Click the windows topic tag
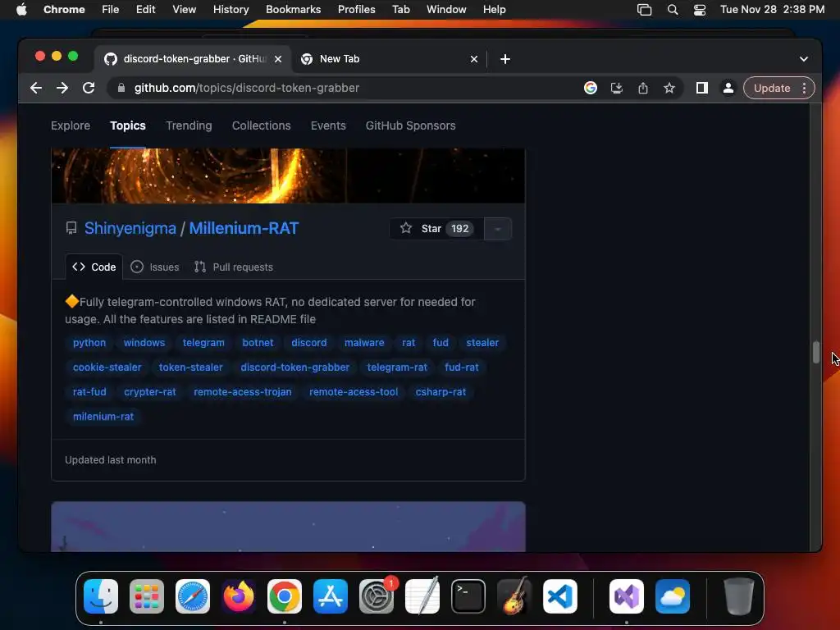 coord(144,343)
